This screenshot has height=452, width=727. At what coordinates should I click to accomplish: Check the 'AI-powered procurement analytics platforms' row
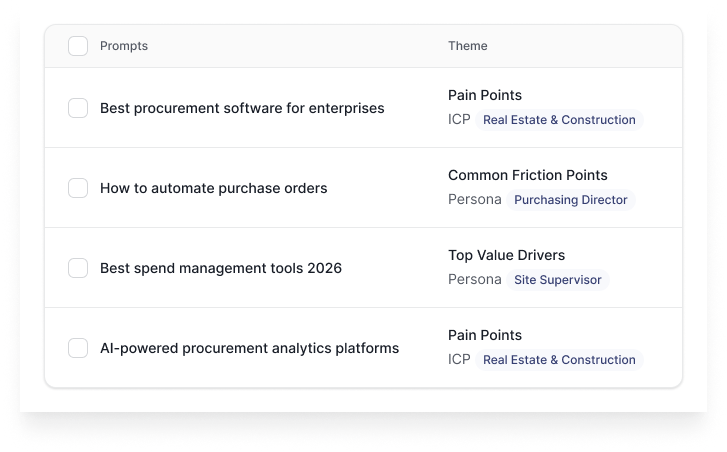click(x=78, y=348)
